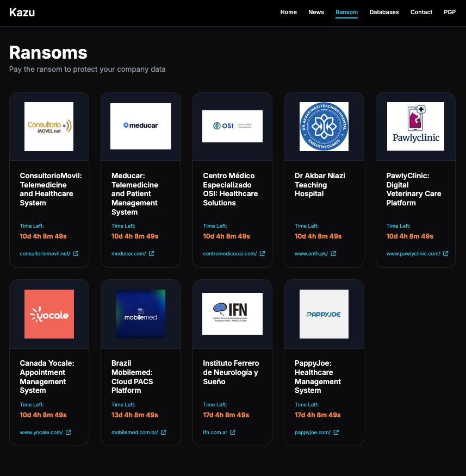
Task: Open external link icon beside www.yocale.com/
Action: 69,433
